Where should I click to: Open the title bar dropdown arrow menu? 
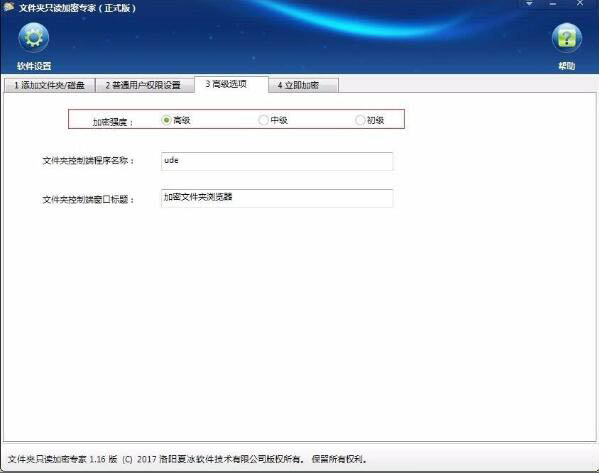[529, 3]
